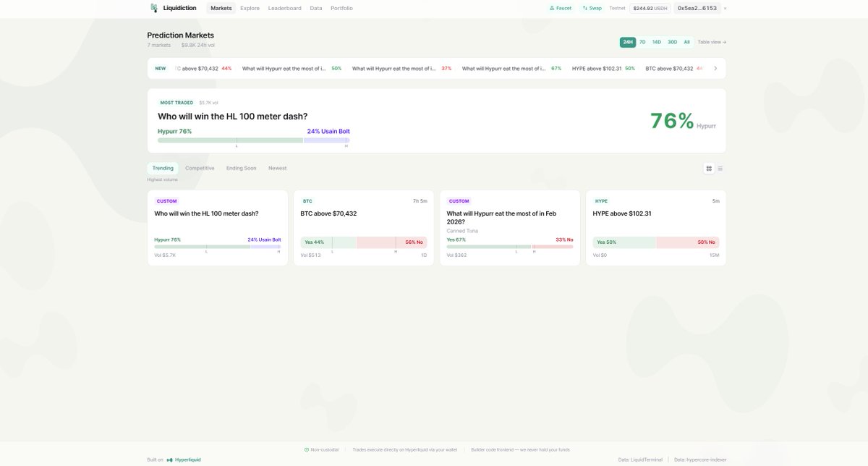Open the Faucet button
Viewport: 868px width, 466px height.
click(561, 8)
